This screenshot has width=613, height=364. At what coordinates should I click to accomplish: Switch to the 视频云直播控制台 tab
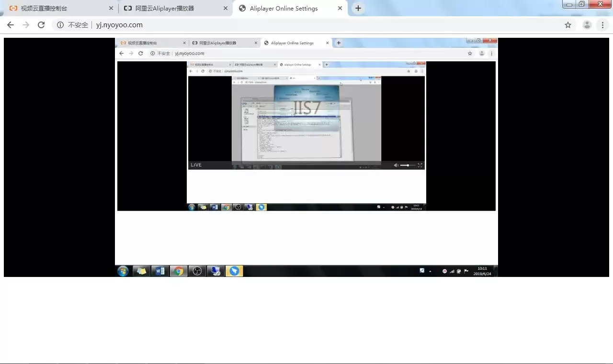61,8
